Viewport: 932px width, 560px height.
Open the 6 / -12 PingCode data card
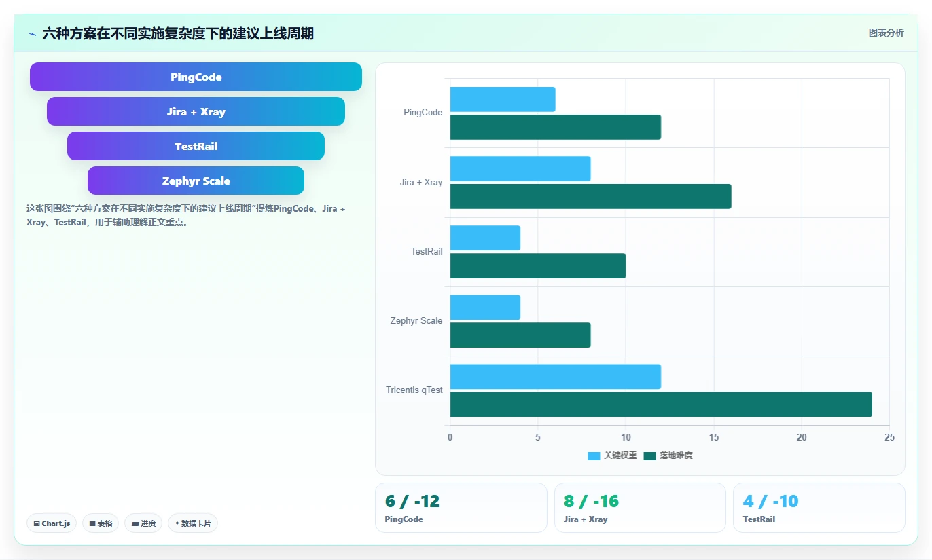pos(461,508)
